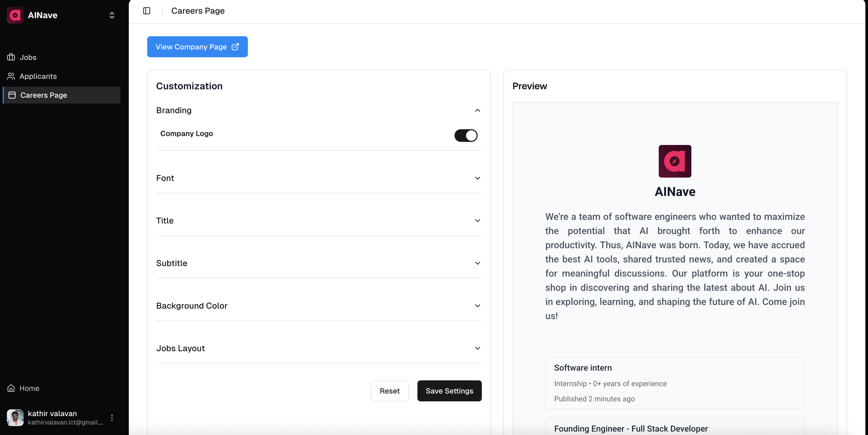868x435 pixels.
Task: Toggle the sidebar panel icon
Action: click(x=147, y=11)
